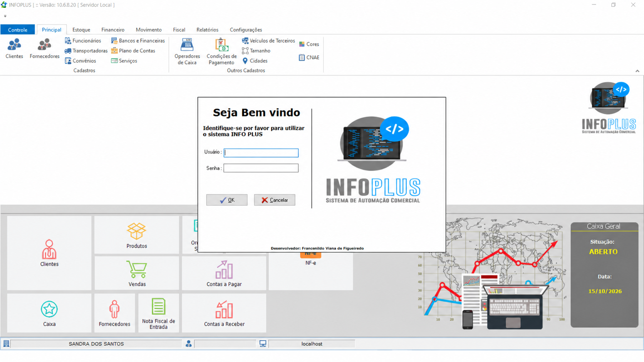644x362 pixels.
Task: Collapse the ribbon with chevron arrow
Action: 637,71
